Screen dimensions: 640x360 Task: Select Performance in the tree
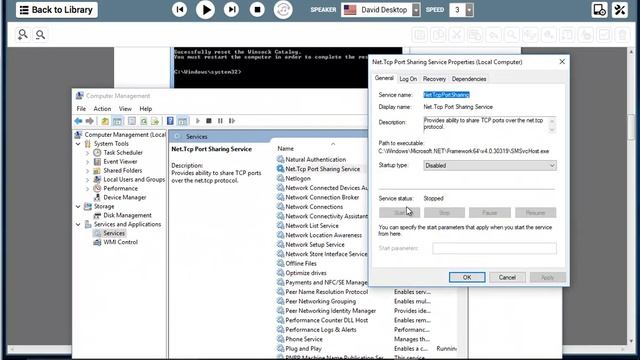point(120,189)
